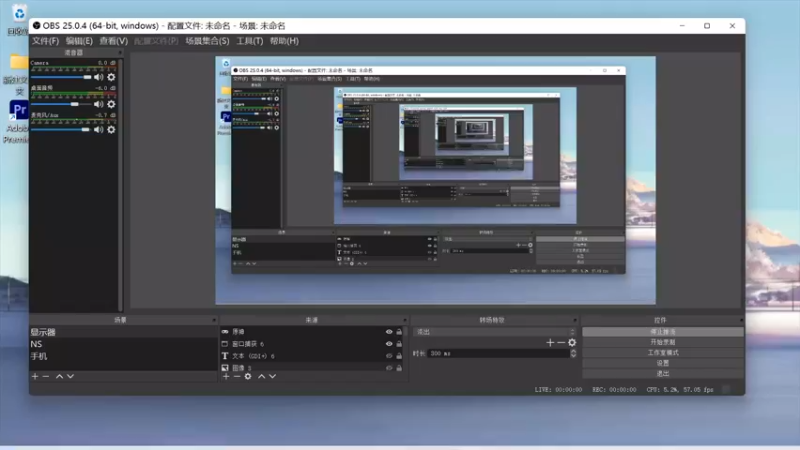Open source properties gear in sources toolbar

pos(248,377)
